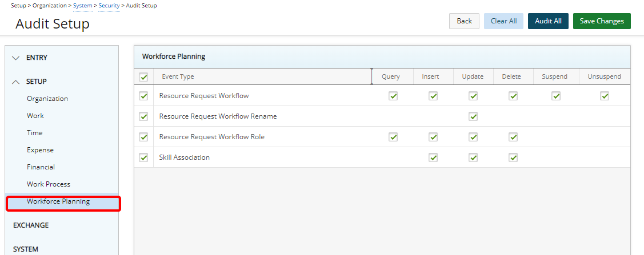644x255 pixels.
Task: Select Work Process in the sidebar
Action: (x=49, y=184)
